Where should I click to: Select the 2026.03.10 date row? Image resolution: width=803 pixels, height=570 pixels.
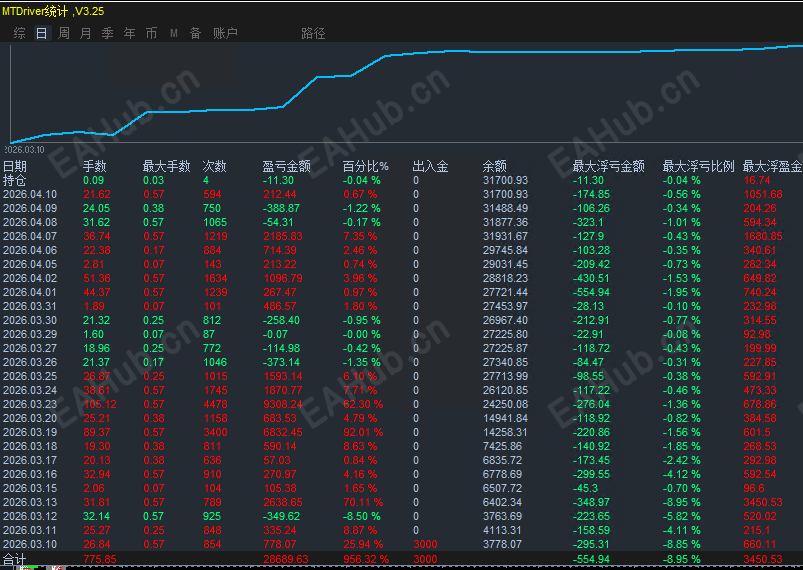pos(402,544)
